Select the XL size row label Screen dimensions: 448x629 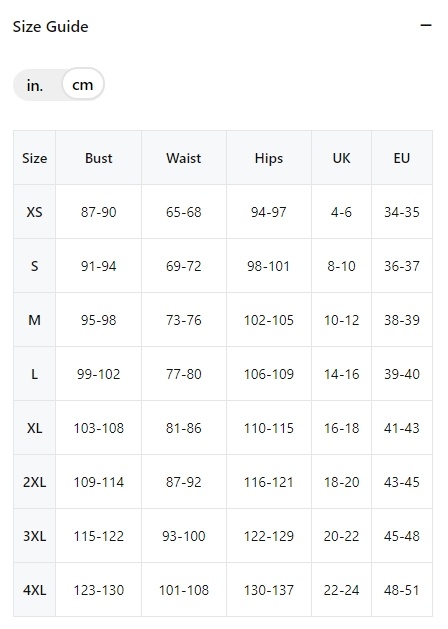click(34, 428)
